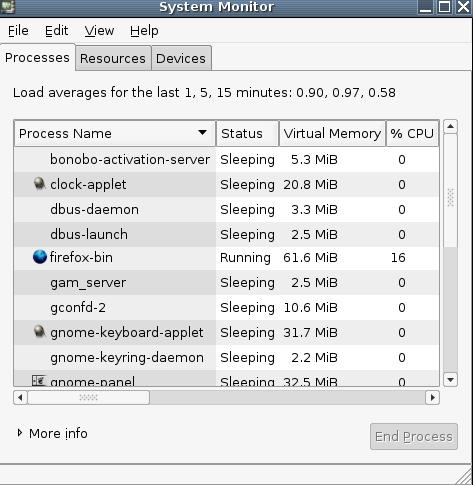Switch to the Resources tab
473x485 pixels.
pyautogui.click(x=113, y=59)
